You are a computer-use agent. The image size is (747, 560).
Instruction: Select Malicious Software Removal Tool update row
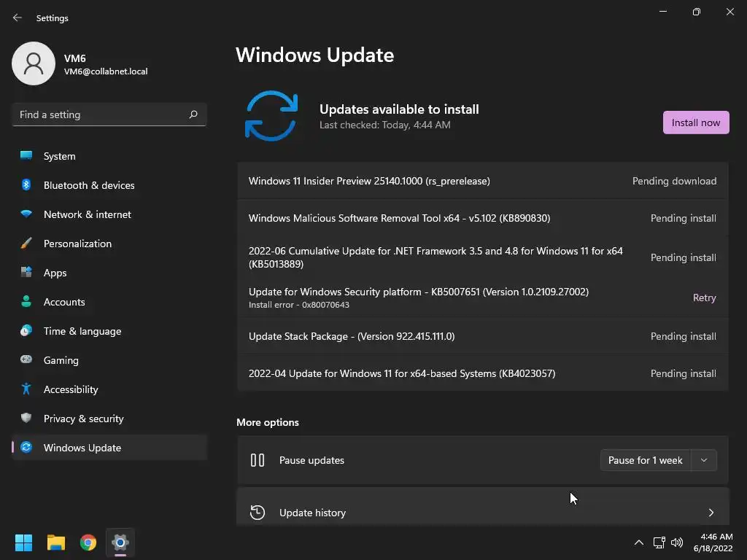(483, 218)
